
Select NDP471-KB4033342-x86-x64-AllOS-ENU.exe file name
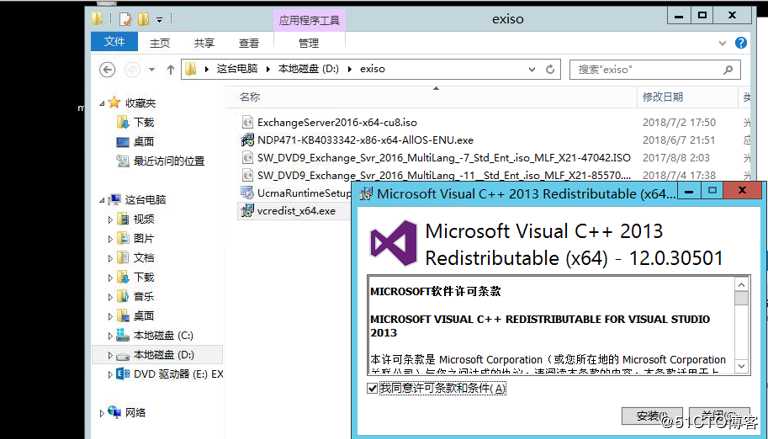click(x=365, y=140)
